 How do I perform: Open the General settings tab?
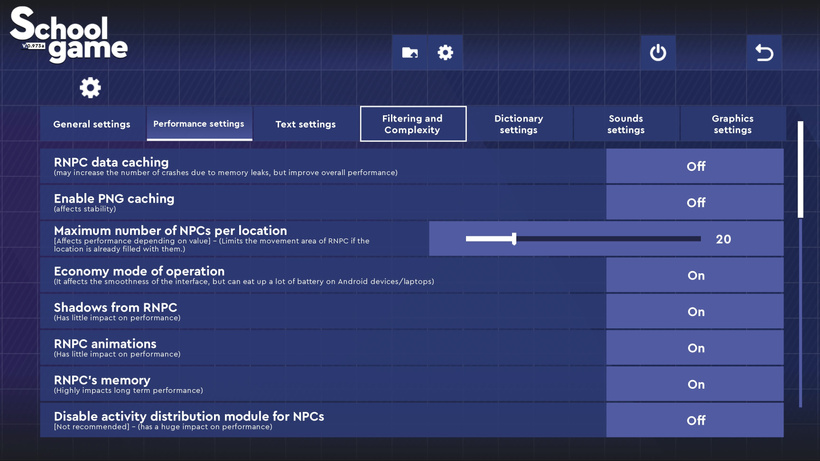(92, 124)
